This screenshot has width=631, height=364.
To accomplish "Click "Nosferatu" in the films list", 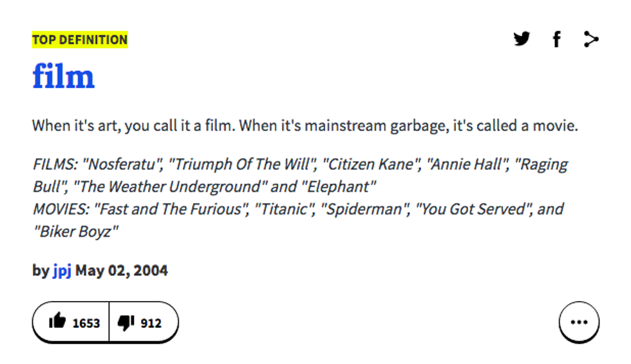I will pos(122,164).
